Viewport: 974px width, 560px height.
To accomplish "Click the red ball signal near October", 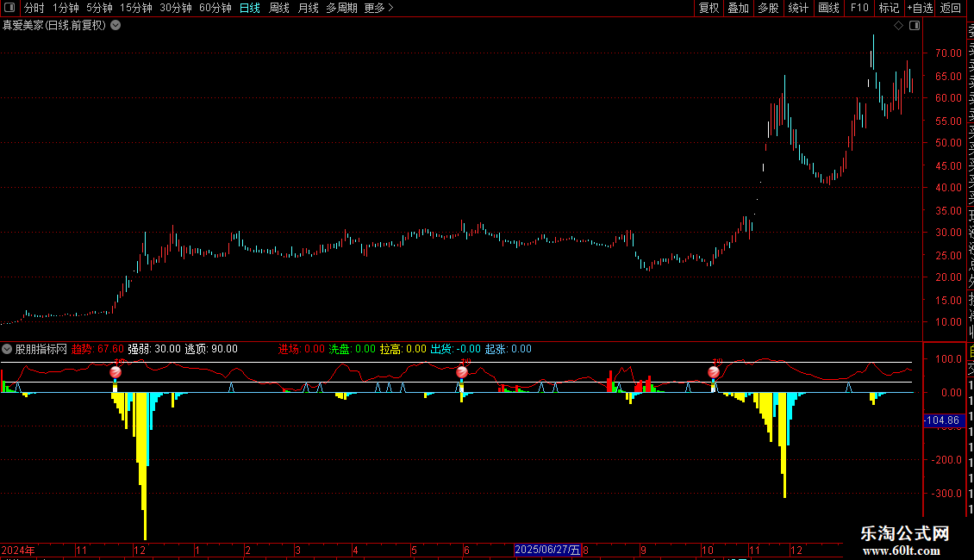I will coord(714,372).
